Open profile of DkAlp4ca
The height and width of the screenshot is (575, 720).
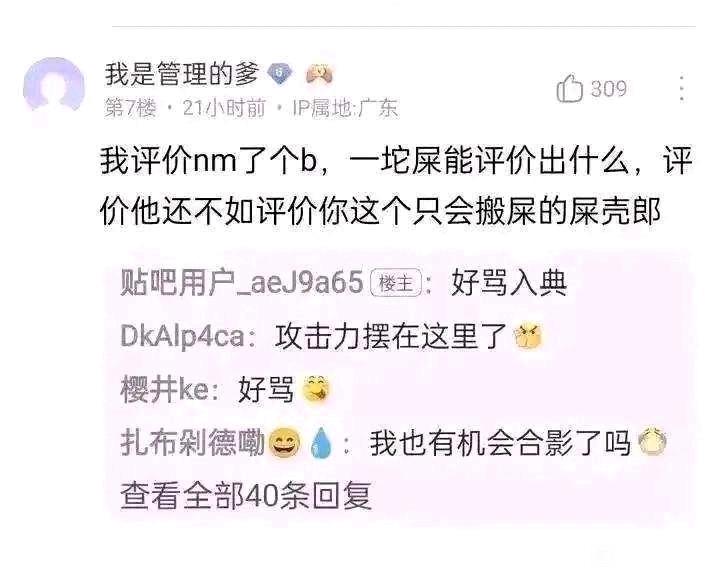[x=183, y=337]
